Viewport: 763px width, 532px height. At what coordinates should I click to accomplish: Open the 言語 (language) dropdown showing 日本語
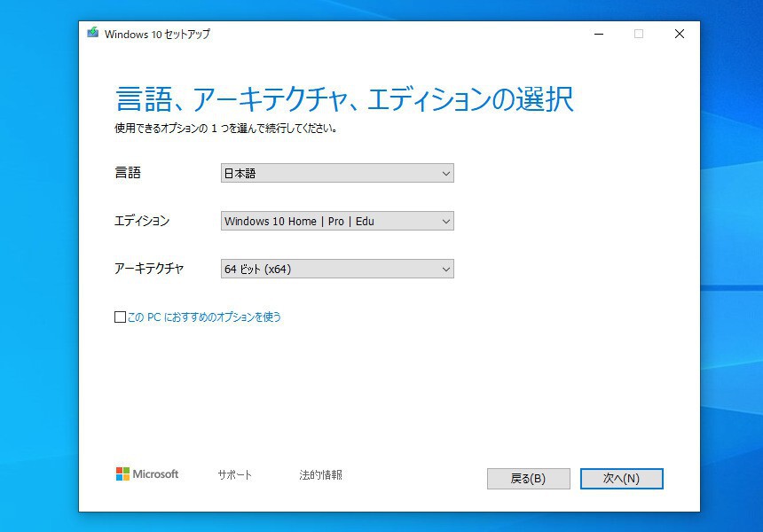point(337,173)
